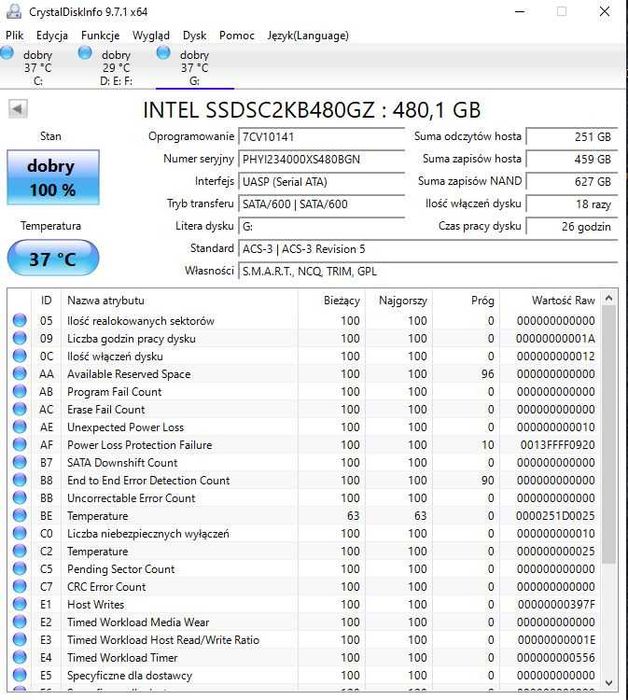This screenshot has width=628, height=700.
Task: Click the Próg column header
Action: click(x=466, y=300)
